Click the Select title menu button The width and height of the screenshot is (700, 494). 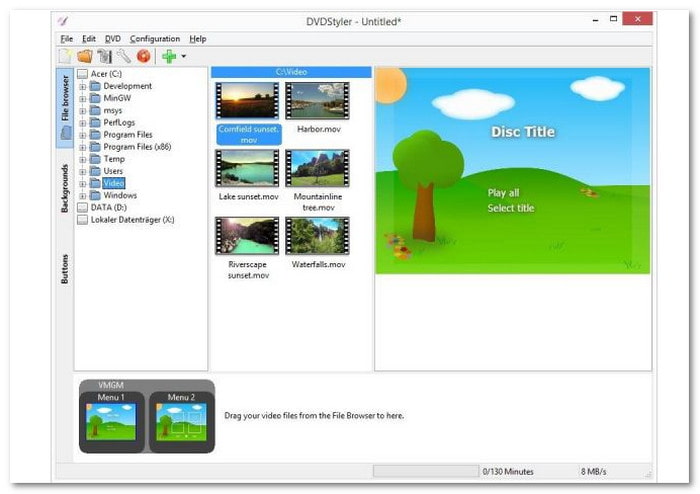click(x=511, y=208)
